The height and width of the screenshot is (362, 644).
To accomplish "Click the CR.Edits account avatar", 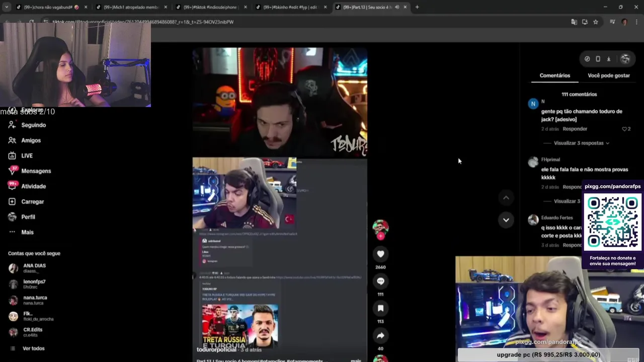I will (x=13, y=332).
